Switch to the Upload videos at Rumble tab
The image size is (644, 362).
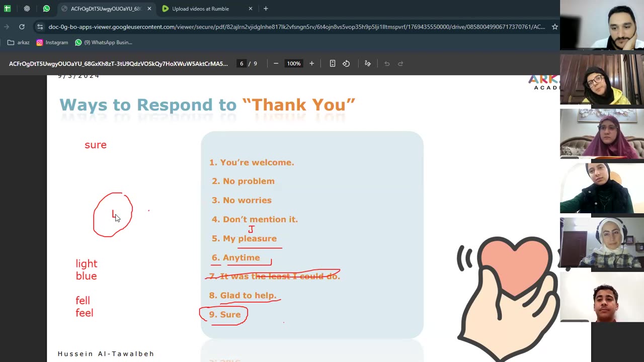click(x=200, y=9)
